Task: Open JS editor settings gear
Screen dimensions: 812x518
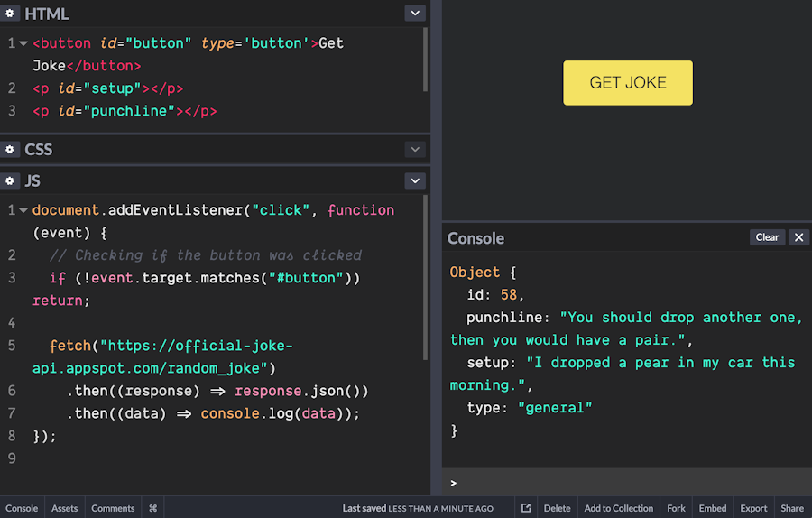Action: pos(11,180)
